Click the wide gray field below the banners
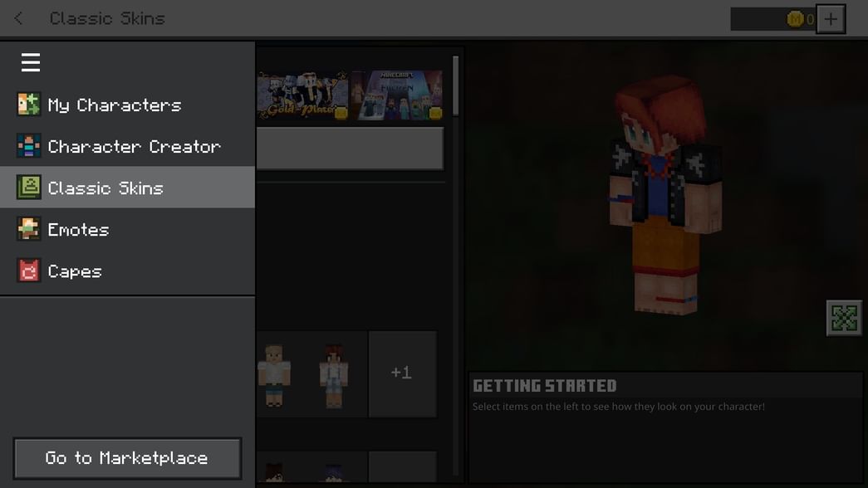868x488 pixels. click(x=349, y=148)
